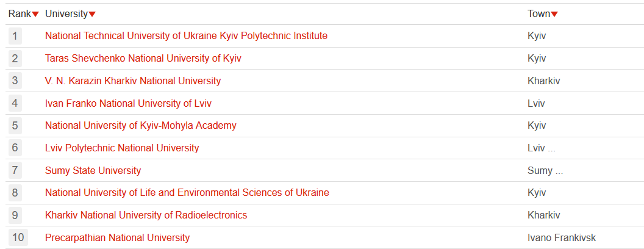Open National Technical University of Ukraine link
This screenshot has height=249, width=644.
coord(186,36)
